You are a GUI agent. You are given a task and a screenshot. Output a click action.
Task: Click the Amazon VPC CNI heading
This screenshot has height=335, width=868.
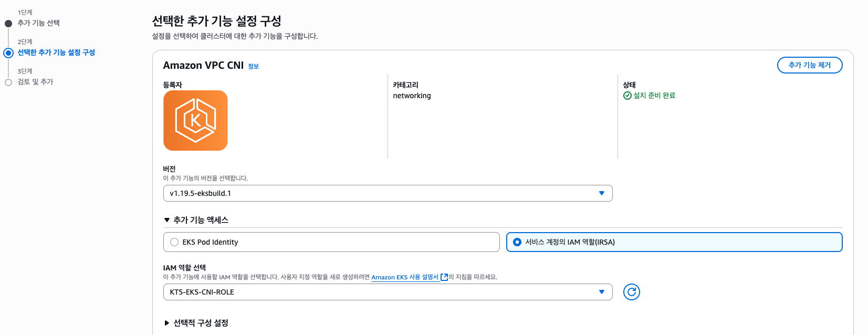(x=203, y=65)
